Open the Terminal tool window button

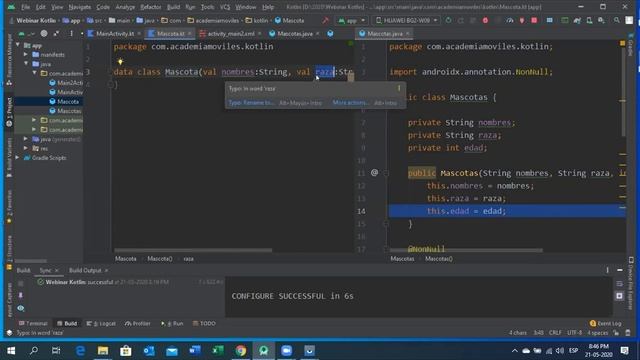[x=33, y=324]
